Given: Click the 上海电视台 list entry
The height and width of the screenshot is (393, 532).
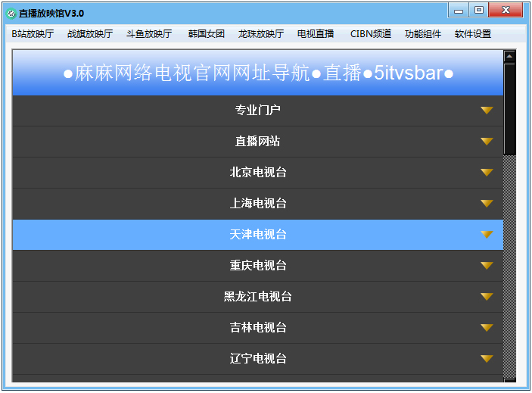Looking at the screenshot, I should [x=258, y=204].
